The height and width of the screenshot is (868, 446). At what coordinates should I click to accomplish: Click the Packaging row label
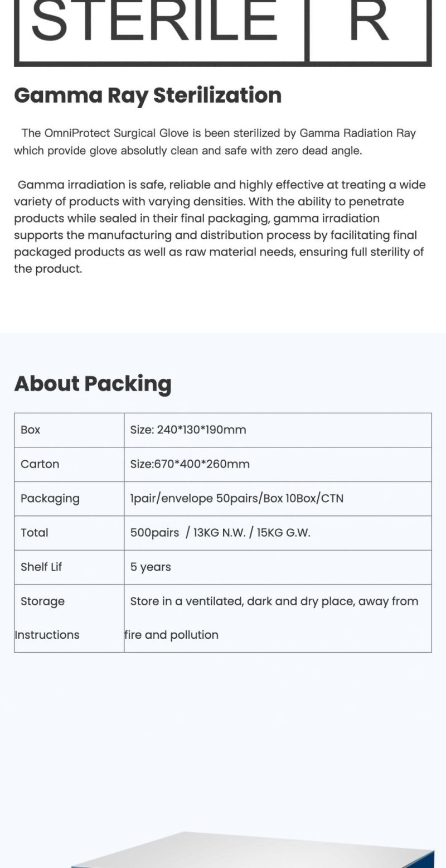[x=69, y=499]
